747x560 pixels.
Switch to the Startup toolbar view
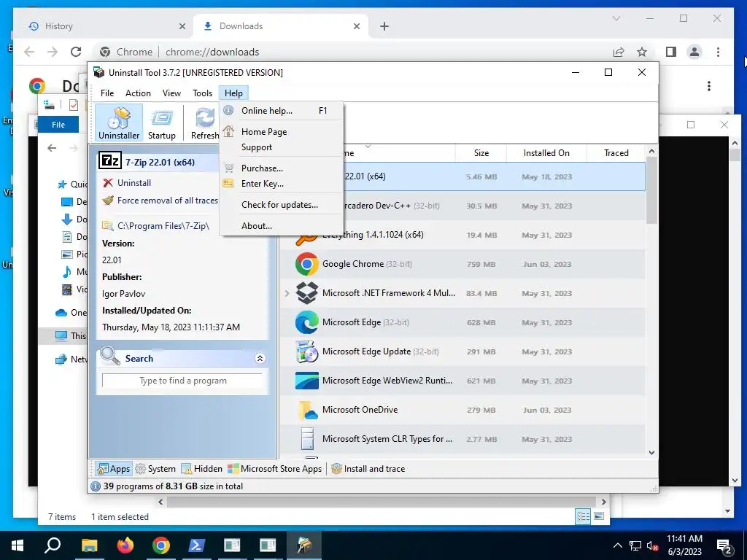point(161,122)
